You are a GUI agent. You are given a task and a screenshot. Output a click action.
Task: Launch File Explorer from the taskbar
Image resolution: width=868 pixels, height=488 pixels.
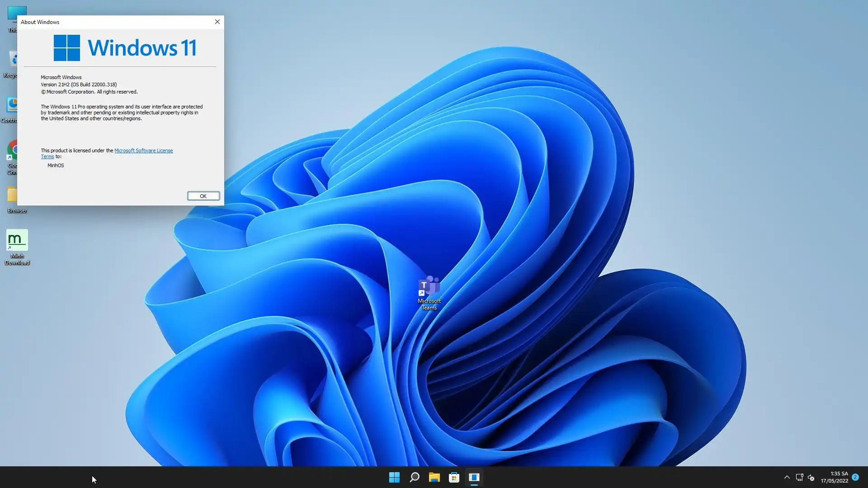(x=434, y=477)
